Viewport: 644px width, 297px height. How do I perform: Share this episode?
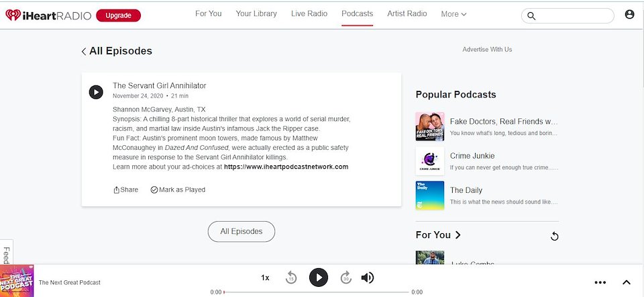(x=125, y=189)
